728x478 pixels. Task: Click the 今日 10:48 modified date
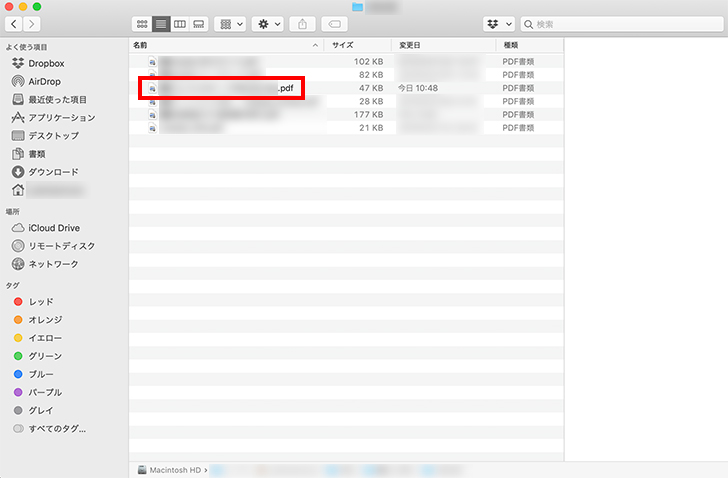pos(418,88)
